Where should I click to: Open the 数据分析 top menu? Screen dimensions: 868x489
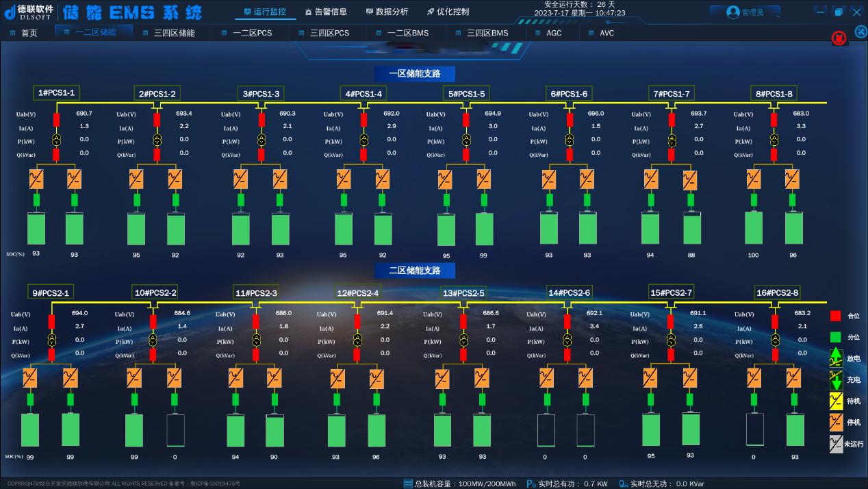coord(387,12)
